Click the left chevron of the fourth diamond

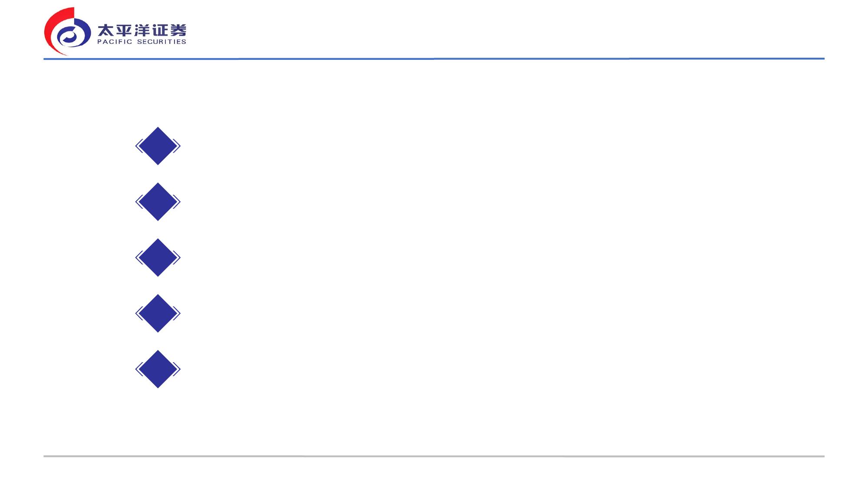[x=138, y=313]
